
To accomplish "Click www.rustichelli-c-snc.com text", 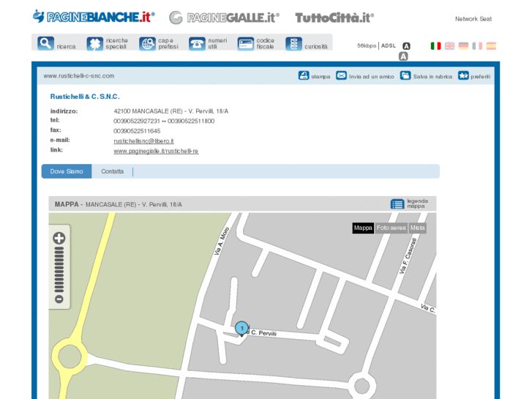I will coord(79,76).
